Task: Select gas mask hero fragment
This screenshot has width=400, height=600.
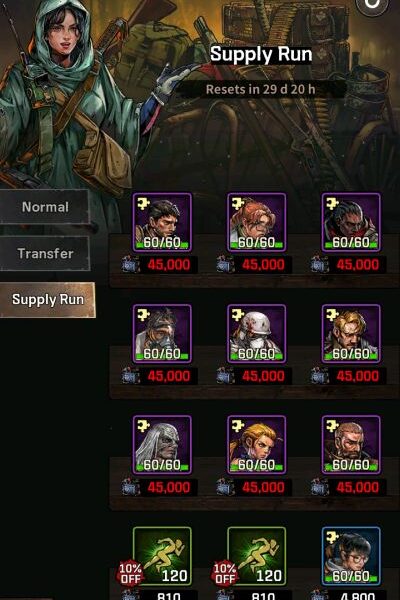Action: pos(162,334)
